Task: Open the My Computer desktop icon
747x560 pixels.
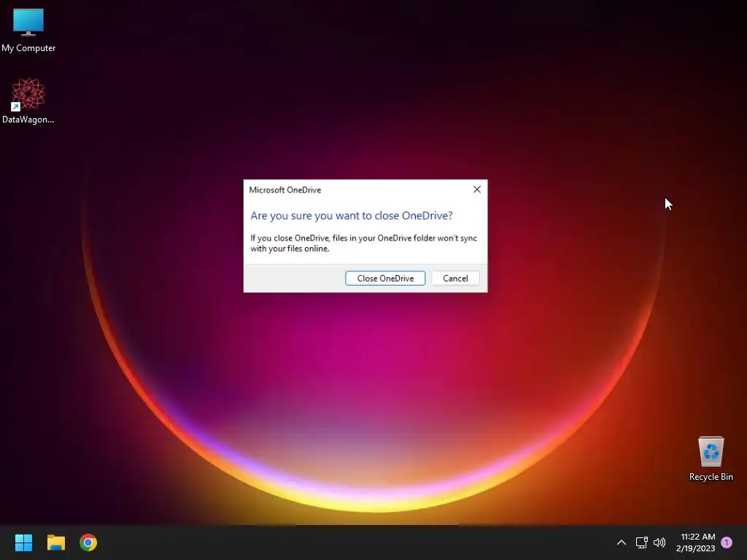Action: tap(28, 31)
